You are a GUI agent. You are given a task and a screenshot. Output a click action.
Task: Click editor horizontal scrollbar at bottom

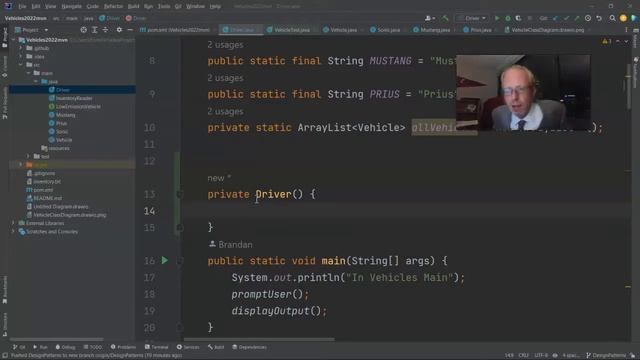[259, 339]
